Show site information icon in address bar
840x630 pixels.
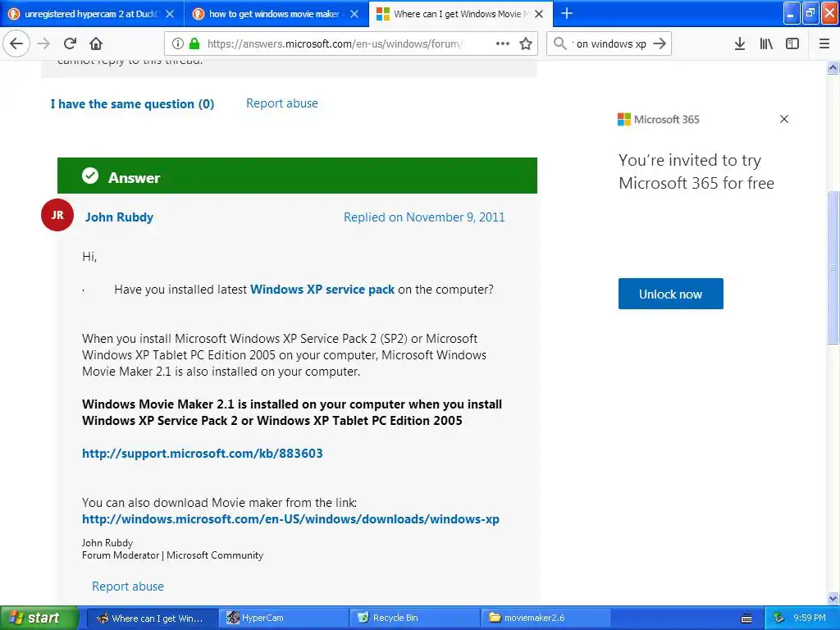pos(178,44)
